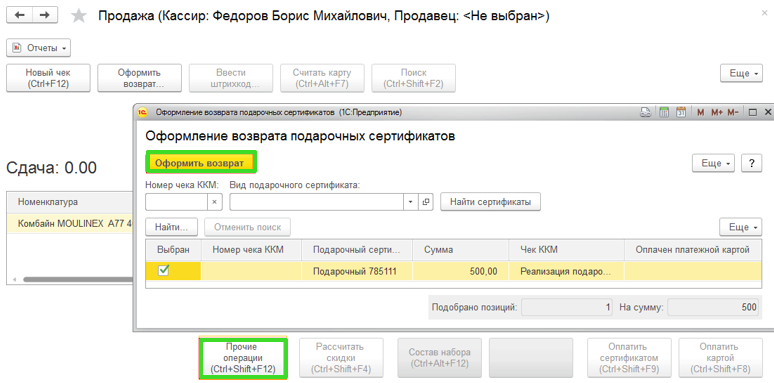Viewport: 774px width, 383px height.
Task: Expand the Еще menu above the certificates table
Action: 741,227
